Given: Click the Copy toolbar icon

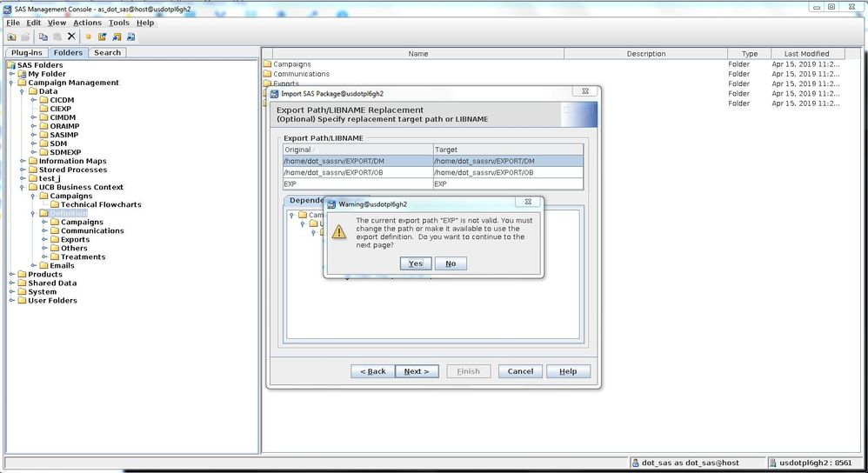Looking at the screenshot, I should (43, 37).
